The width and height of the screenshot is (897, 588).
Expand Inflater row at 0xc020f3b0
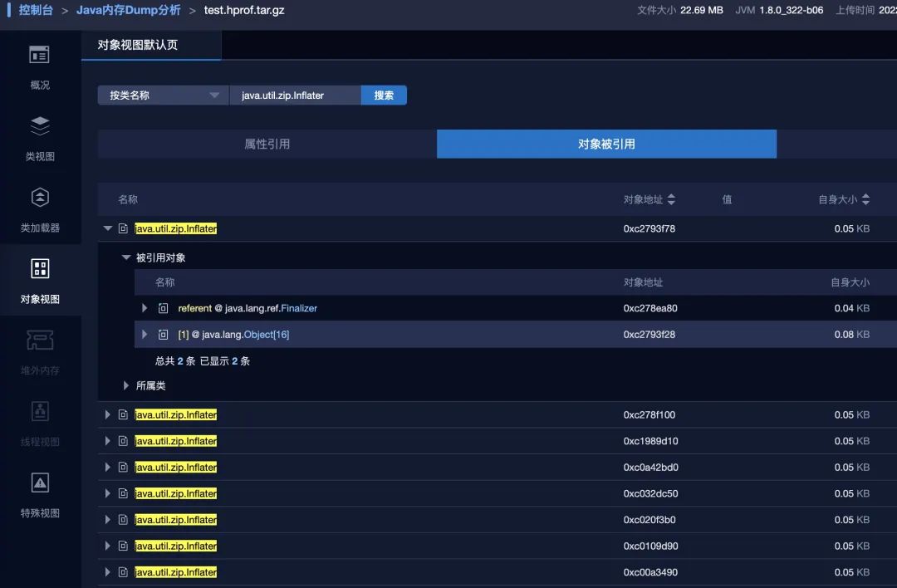click(x=107, y=520)
